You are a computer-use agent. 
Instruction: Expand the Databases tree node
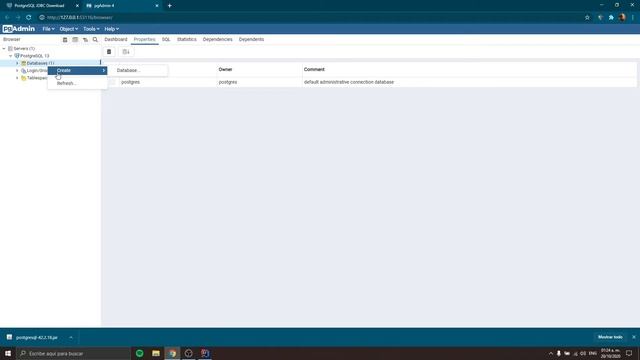coord(17,63)
